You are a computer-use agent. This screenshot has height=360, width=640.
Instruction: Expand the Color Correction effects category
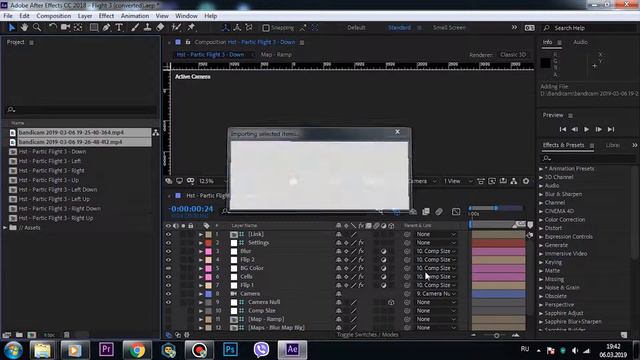[541, 220]
